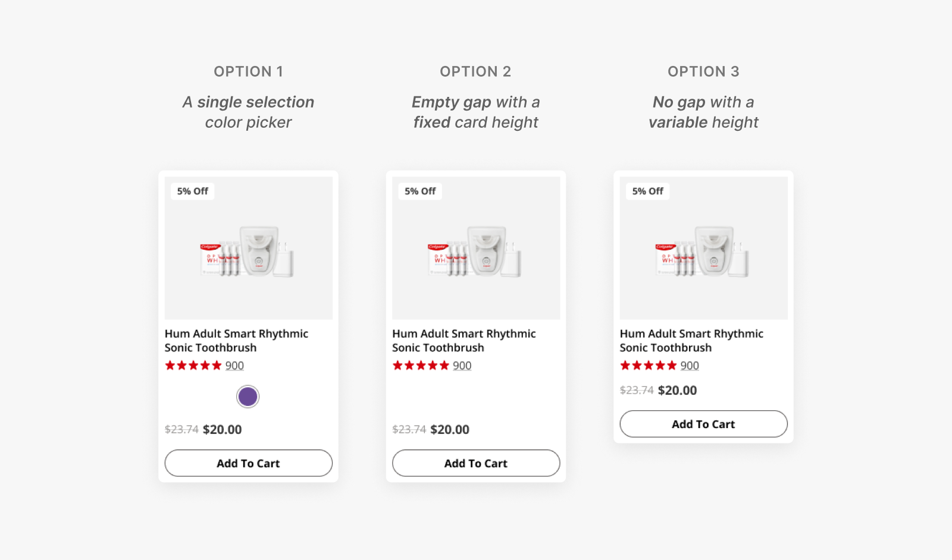Click the 5% Off badge in Option 3 card
This screenshot has width=952, height=560.
point(647,191)
